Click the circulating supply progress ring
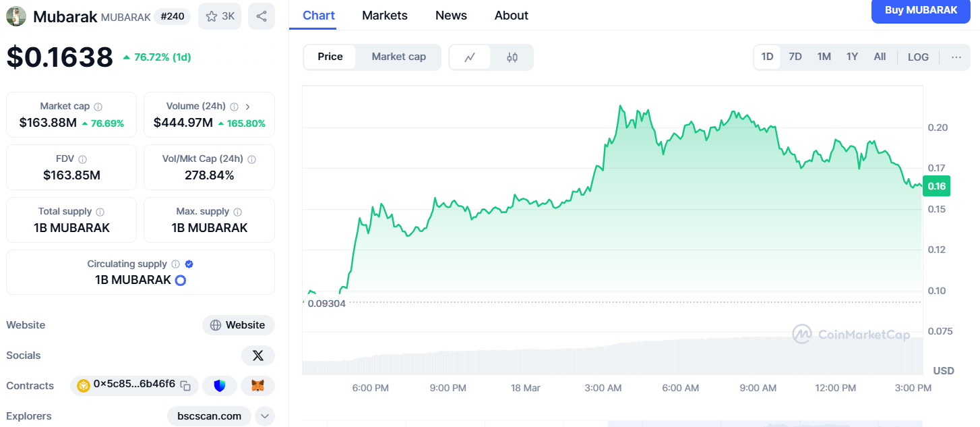The width and height of the screenshot is (980, 427). 180,280
